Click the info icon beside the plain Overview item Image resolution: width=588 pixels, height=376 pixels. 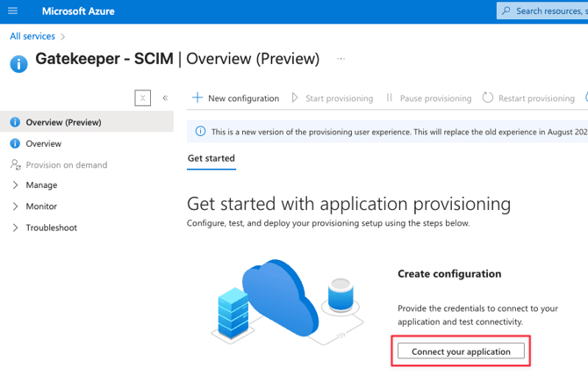coord(15,143)
